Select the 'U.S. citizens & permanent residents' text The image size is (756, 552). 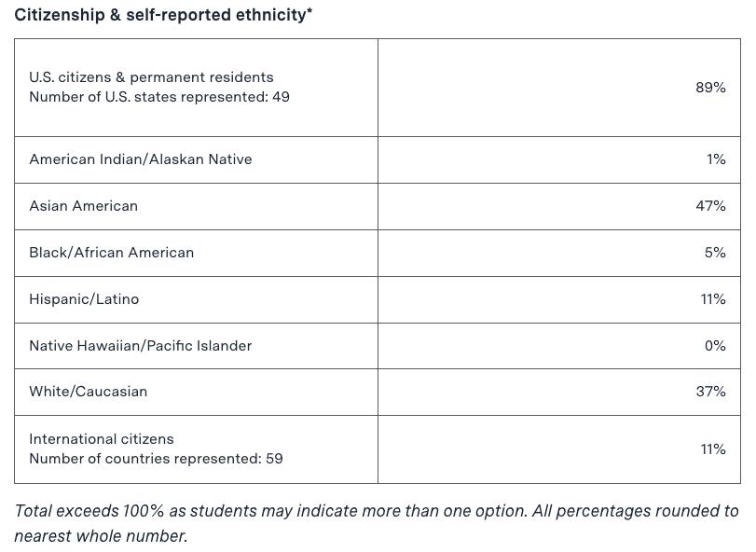click(x=151, y=77)
